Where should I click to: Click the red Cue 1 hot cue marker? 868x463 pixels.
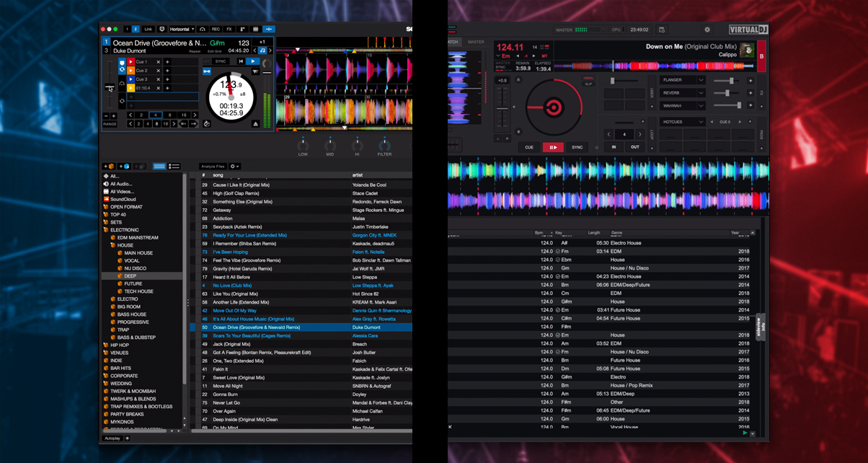pyautogui.click(x=130, y=62)
